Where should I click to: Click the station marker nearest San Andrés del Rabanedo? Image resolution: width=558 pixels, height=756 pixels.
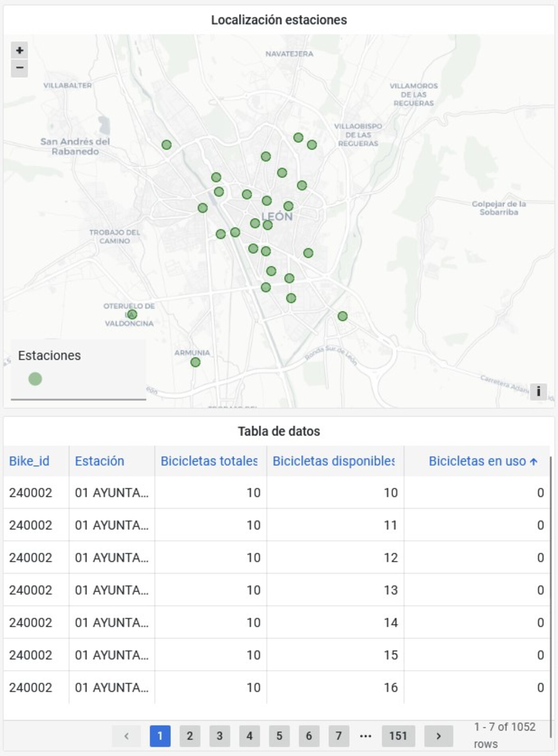pos(167,145)
